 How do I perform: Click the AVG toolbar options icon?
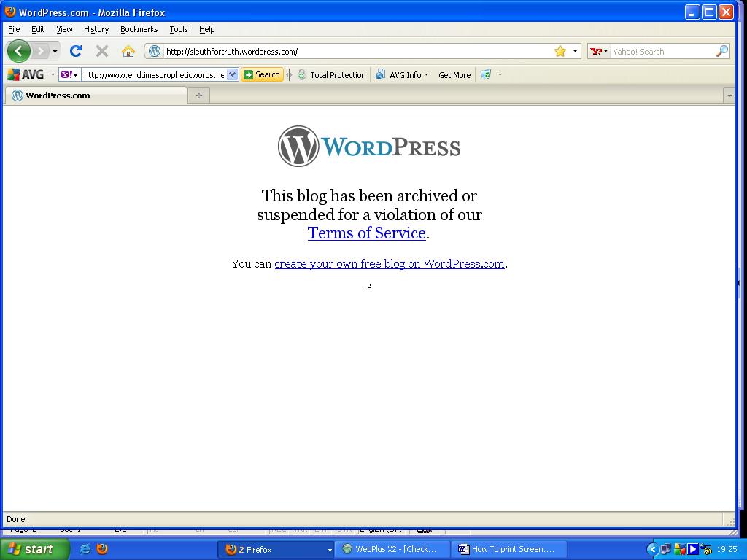point(485,75)
